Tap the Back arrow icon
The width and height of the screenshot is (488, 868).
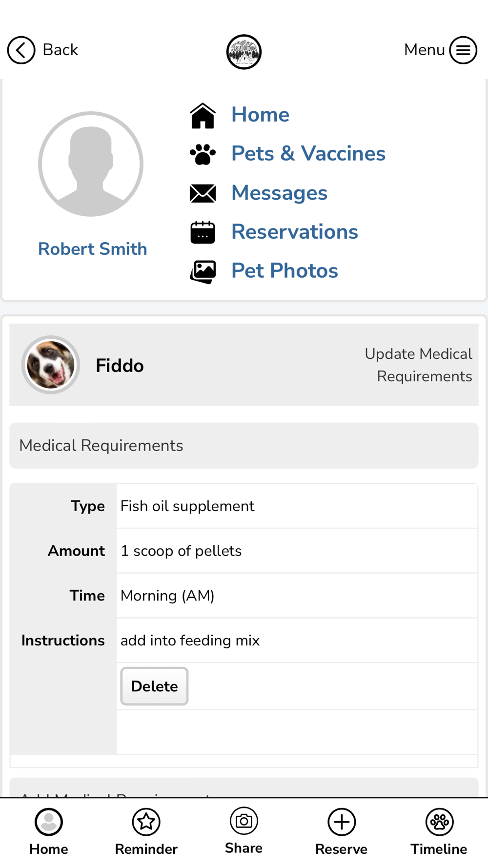(21, 50)
